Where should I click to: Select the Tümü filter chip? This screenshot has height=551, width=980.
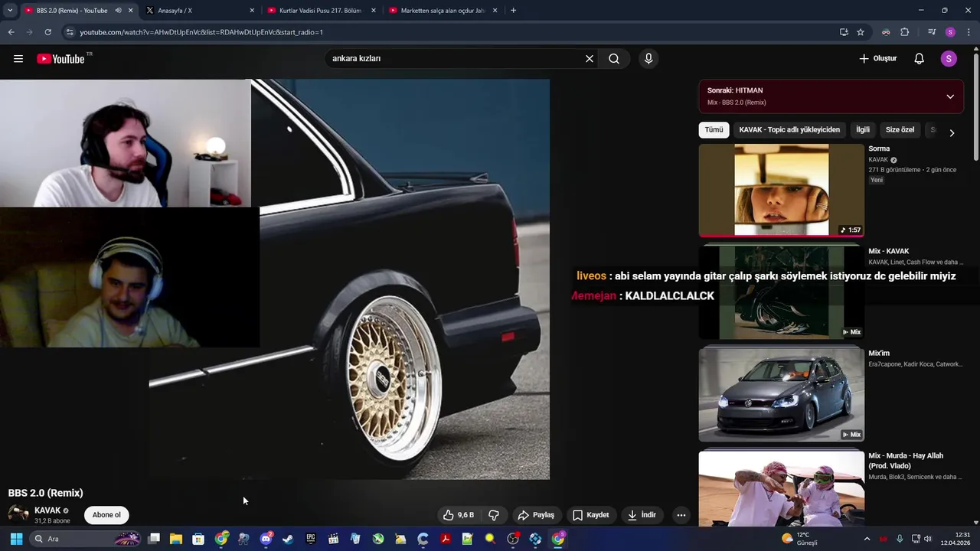click(x=714, y=130)
